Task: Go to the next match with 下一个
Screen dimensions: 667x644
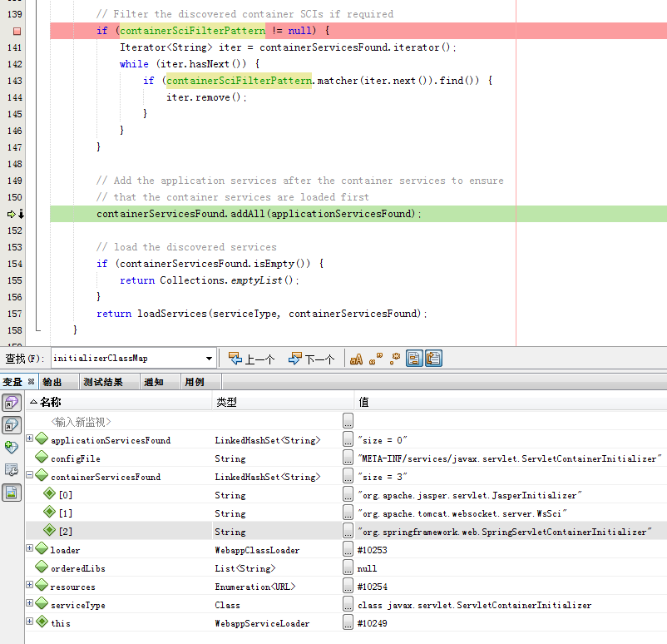Action: (311, 359)
